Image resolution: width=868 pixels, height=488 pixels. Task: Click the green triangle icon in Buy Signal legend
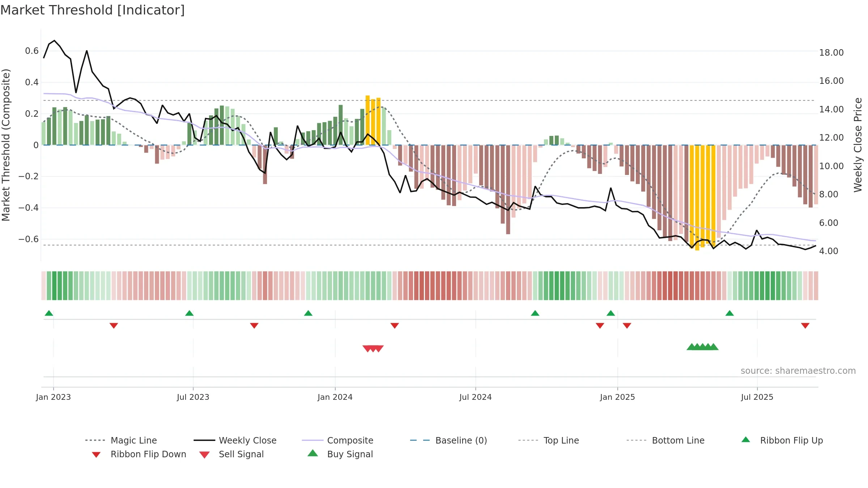312,453
